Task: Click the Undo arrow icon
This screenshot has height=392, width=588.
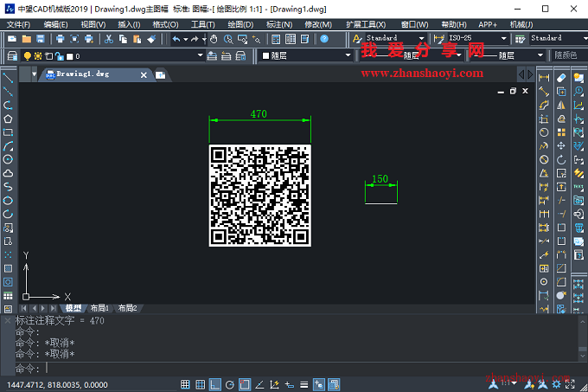Action: 176,39
